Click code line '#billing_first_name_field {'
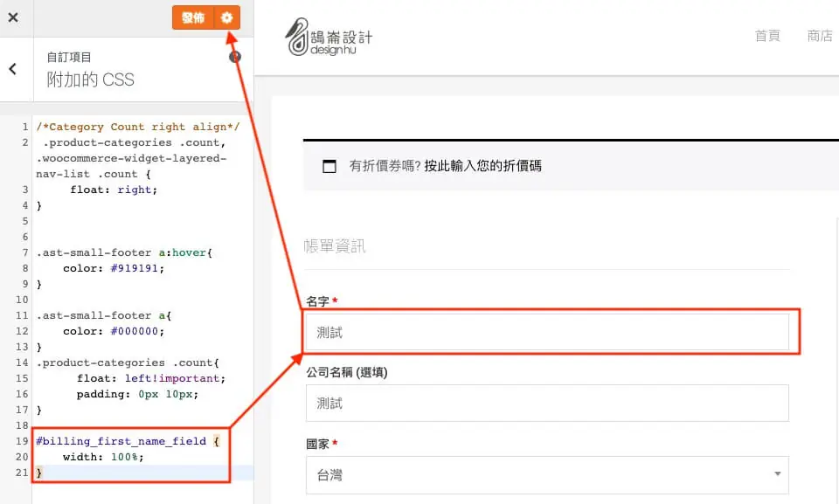Image resolution: width=839 pixels, height=504 pixels. click(128, 441)
